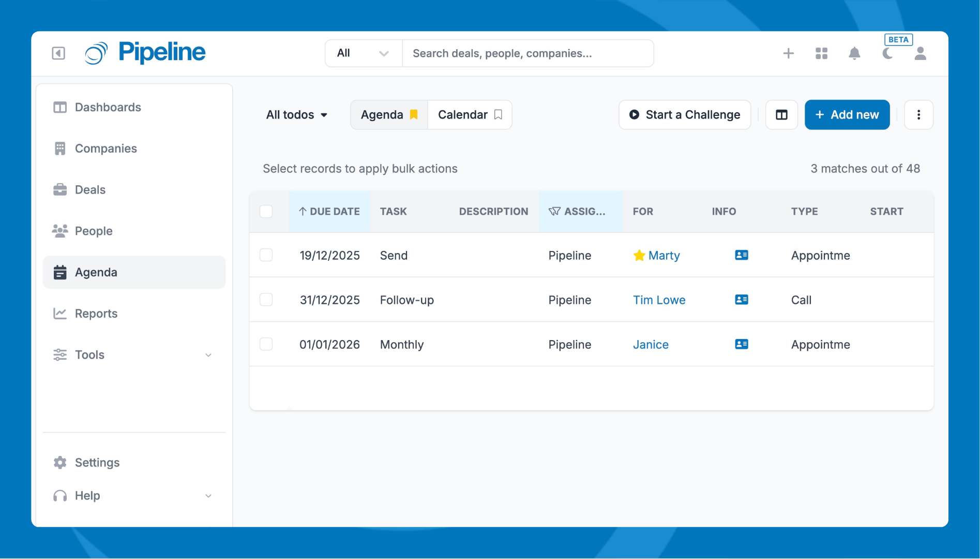Click the Add new button
The image size is (980, 559).
click(x=847, y=115)
